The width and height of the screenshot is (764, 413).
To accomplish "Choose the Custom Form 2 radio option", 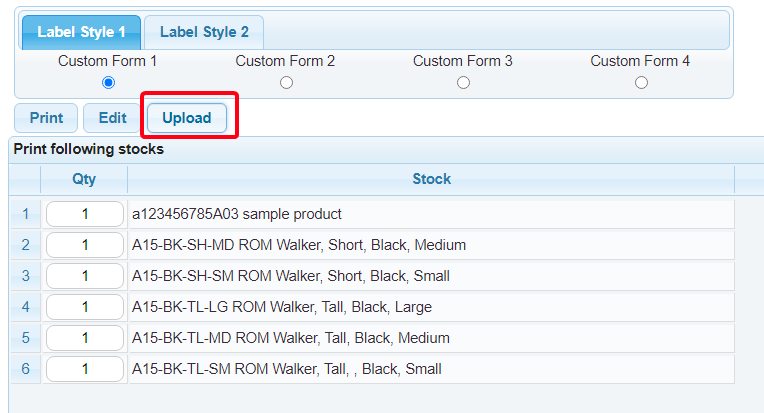I will (x=286, y=83).
